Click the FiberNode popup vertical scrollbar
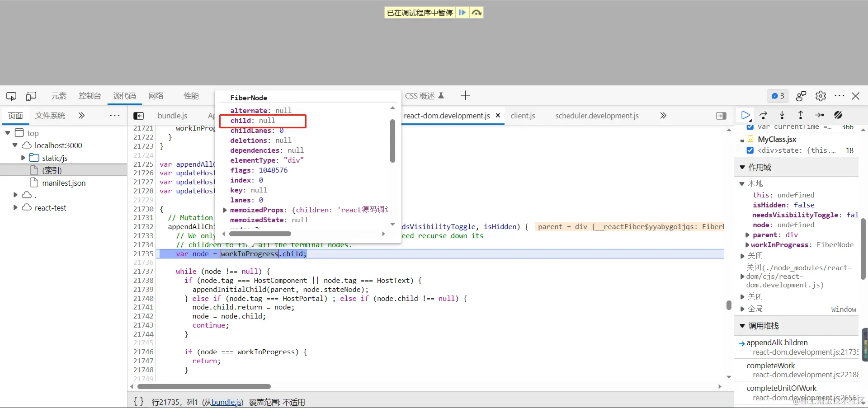 tap(392, 141)
